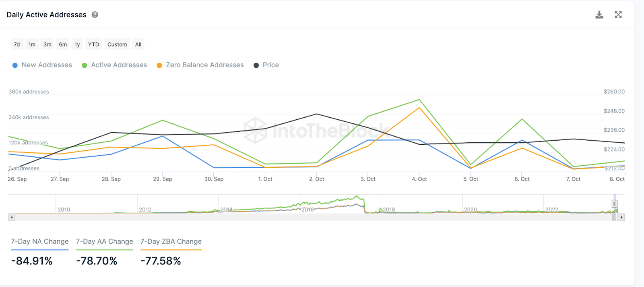The image size is (644, 287).
Task: Open the Custom date range
Action: 117,44
